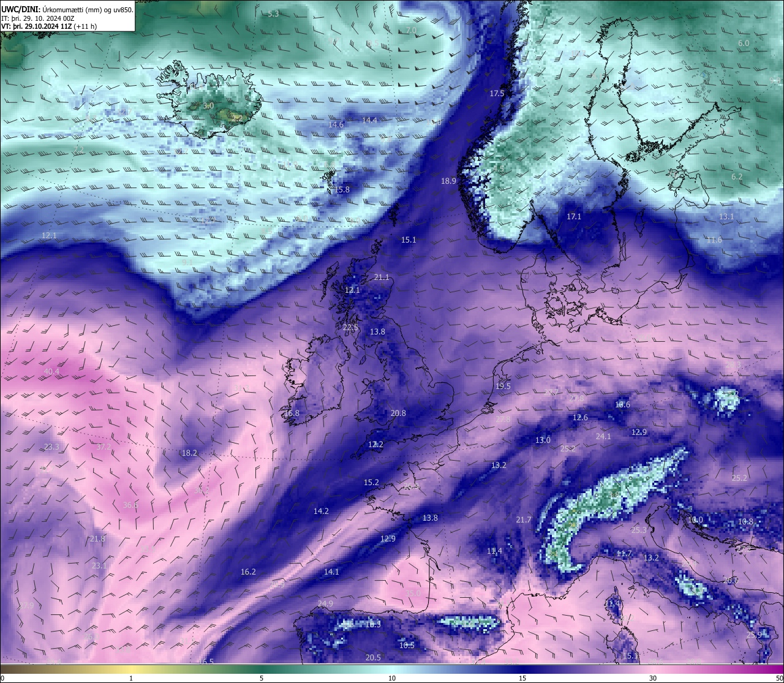The height and width of the screenshot is (683, 784).
Task: Click the 15.2 value label
Action: coord(371,483)
